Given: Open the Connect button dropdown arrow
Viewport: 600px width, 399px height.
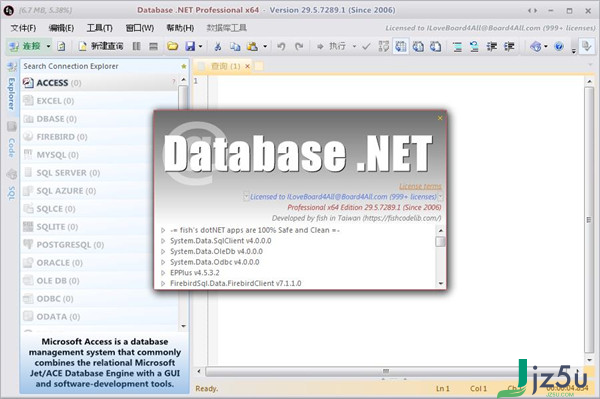Looking at the screenshot, I should tap(49, 47).
